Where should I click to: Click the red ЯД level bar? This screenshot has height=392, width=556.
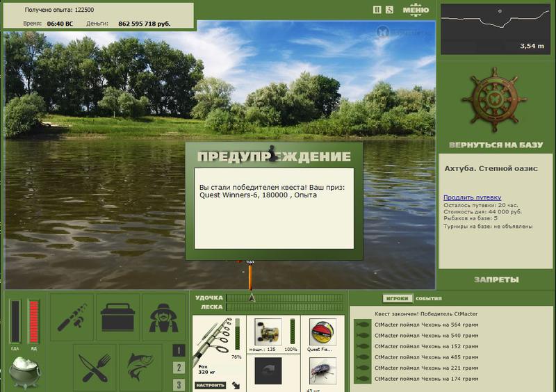point(33,321)
